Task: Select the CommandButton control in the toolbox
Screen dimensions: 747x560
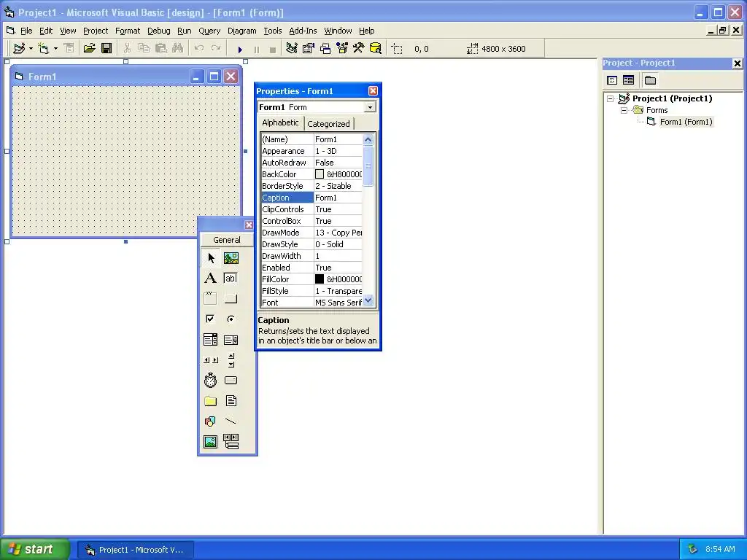Action: click(x=231, y=298)
